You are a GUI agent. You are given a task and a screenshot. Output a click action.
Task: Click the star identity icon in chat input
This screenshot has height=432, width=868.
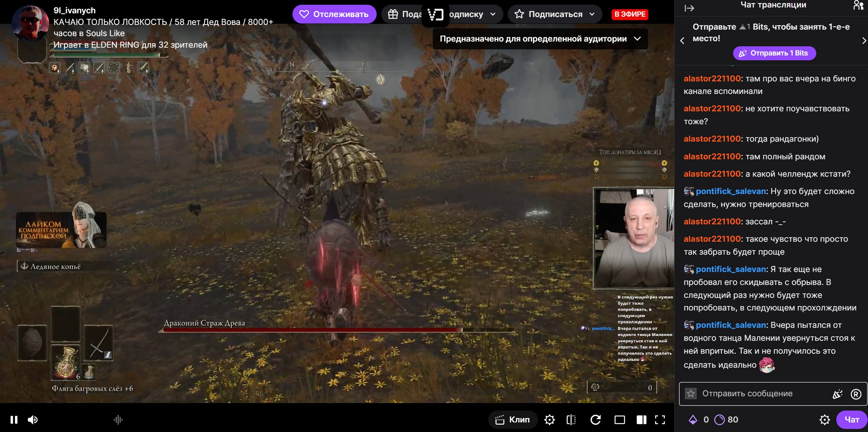point(691,394)
